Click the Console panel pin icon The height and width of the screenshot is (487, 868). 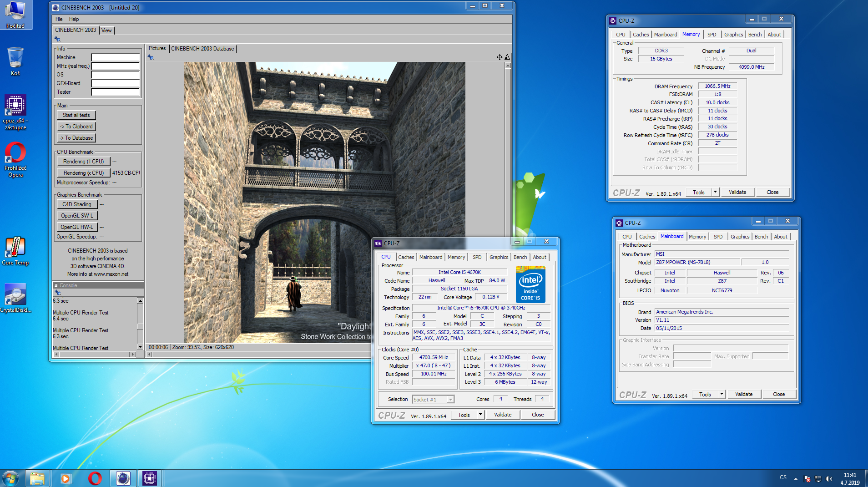pos(57,293)
